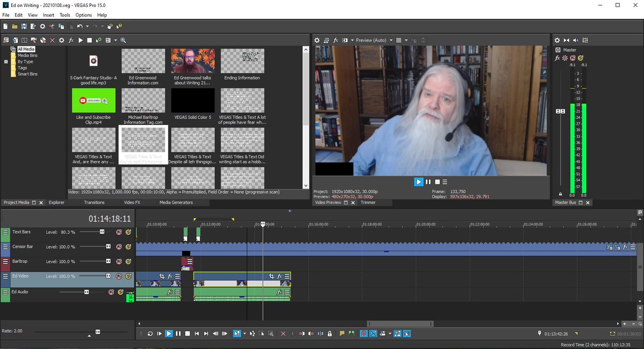644x349 pixels.
Task: Open the preview overlays grid dropdown
Action: [406, 40]
